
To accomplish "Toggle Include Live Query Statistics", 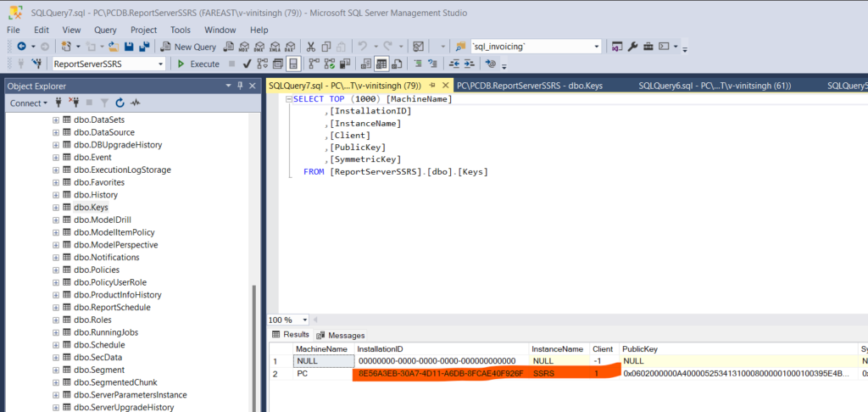I will [x=330, y=64].
